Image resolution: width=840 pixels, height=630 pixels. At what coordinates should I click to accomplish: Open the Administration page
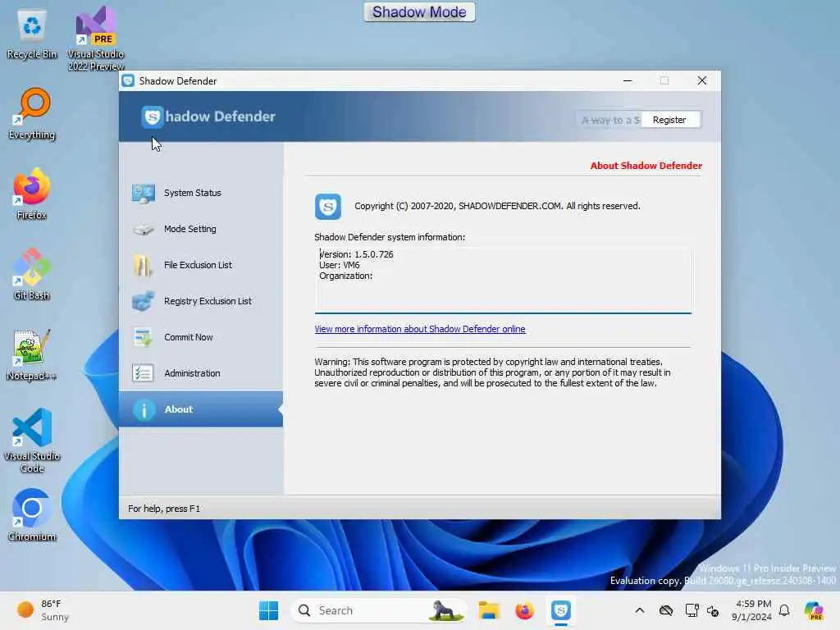(201, 373)
